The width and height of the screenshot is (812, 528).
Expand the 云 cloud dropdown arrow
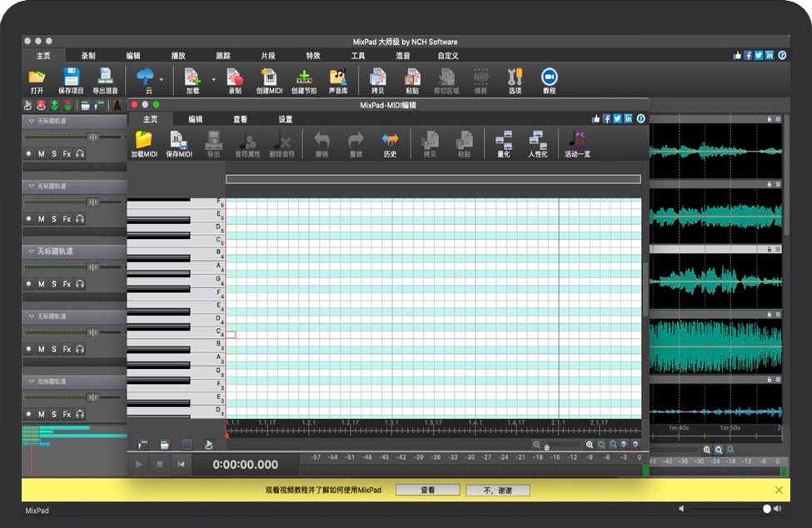point(162,80)
